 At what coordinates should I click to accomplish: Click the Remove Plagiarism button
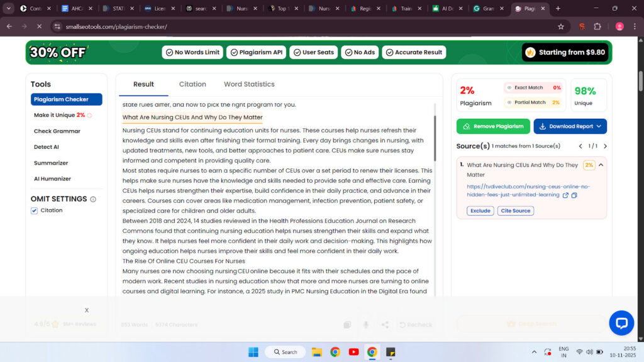pos(493,126)
